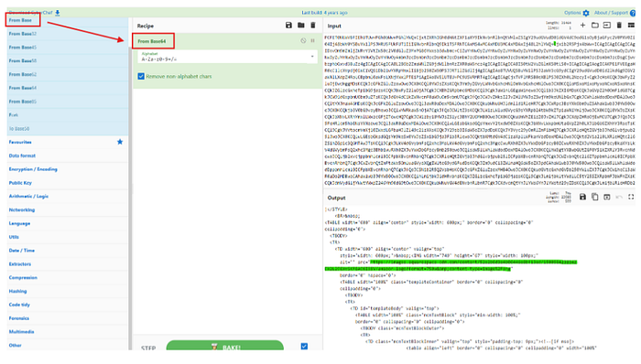
Task: Maximise the output pane
Action: [631, 198]
